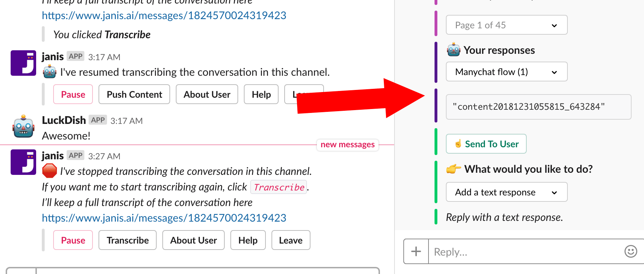
Task: Click the Push Content button
Action: (x=134, y=94)
